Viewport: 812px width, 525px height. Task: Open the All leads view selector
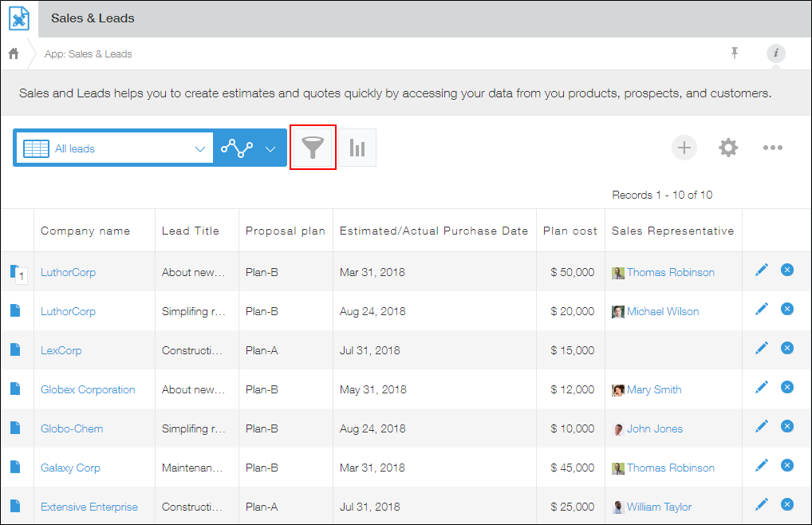click(x=114, y=148)
